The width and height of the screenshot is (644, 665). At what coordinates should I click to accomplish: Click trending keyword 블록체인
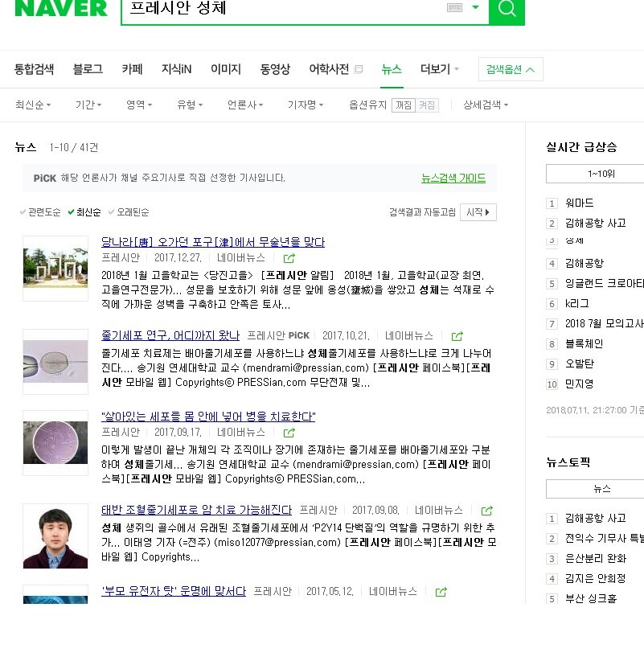tap(584, 343)
